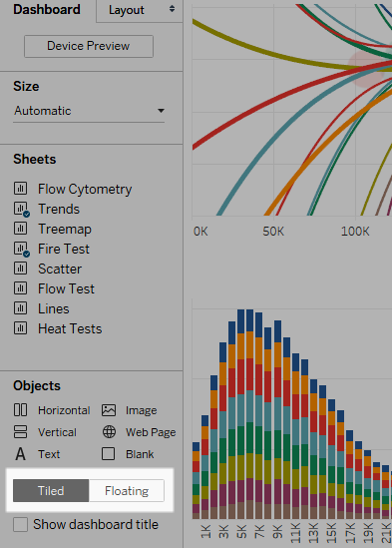
Task: Open Device Preview
Action: pos(89,46)
